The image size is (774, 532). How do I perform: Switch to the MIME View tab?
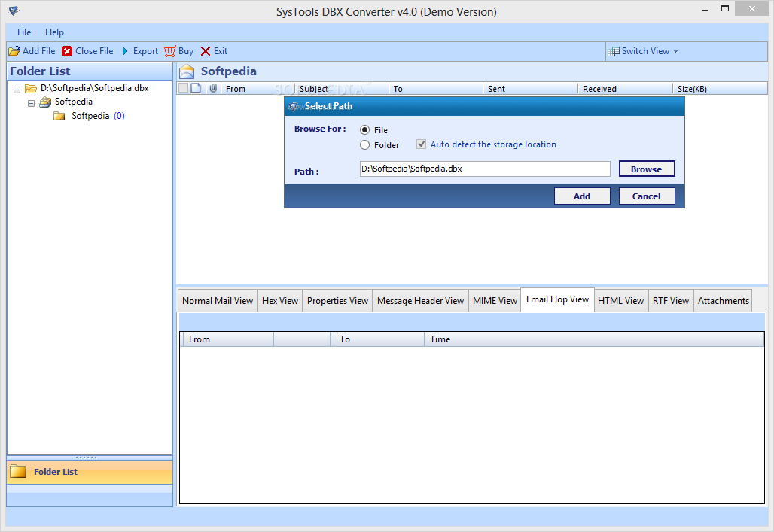point(495,300)
